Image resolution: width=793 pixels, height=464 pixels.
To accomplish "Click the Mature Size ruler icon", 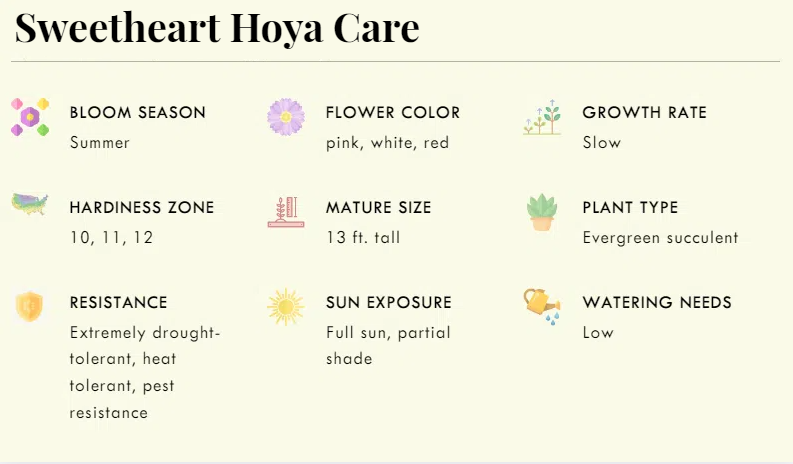I will click(x=286, y=212).
